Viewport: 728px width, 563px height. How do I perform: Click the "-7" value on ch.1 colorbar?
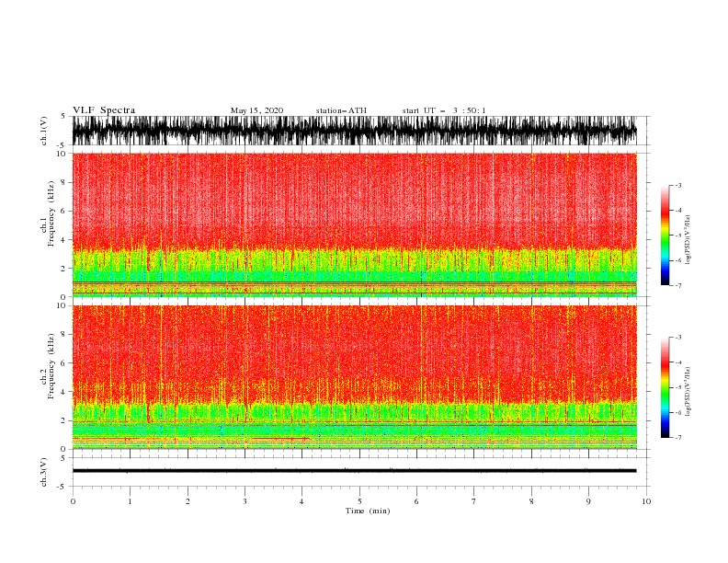pyautogui.click(x=678, y=285)
